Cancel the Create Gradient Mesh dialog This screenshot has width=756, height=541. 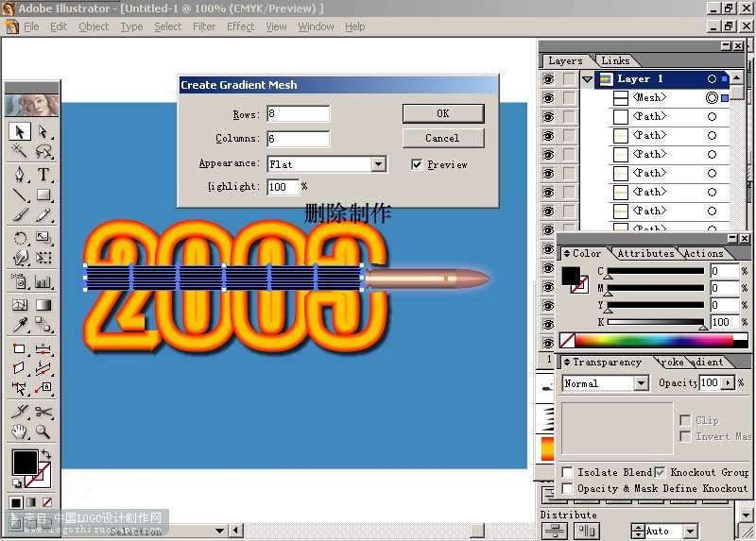click(x=443, y=138)
